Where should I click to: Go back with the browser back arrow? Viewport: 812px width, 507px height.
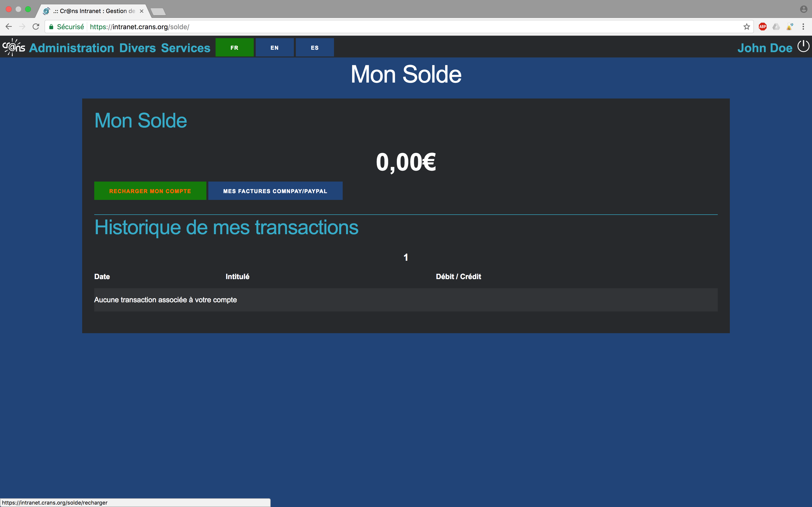pos(9,27)
